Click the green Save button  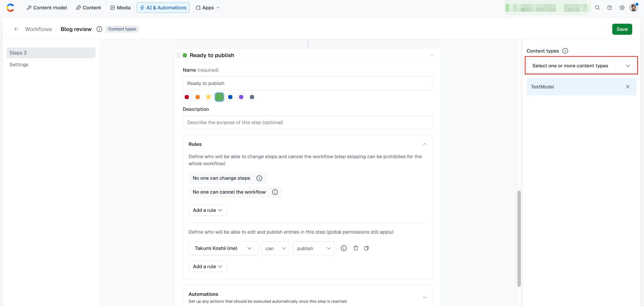622,29
